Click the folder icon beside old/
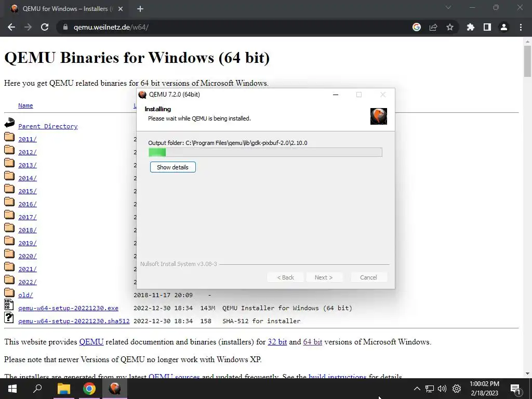The height and width of the screenshot is (399, 532). coord(9,293)
